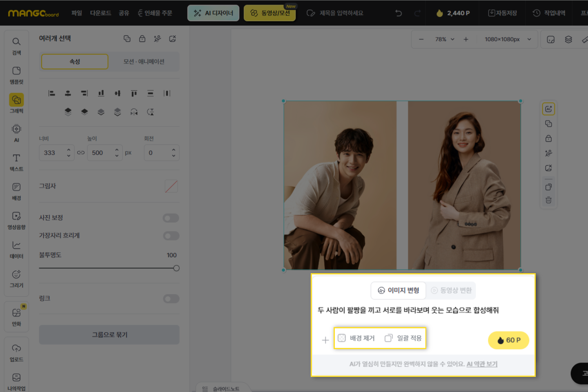Click the width-height ratio lock link icon
The width and height of the screenshot is (588, 392).
81,153
